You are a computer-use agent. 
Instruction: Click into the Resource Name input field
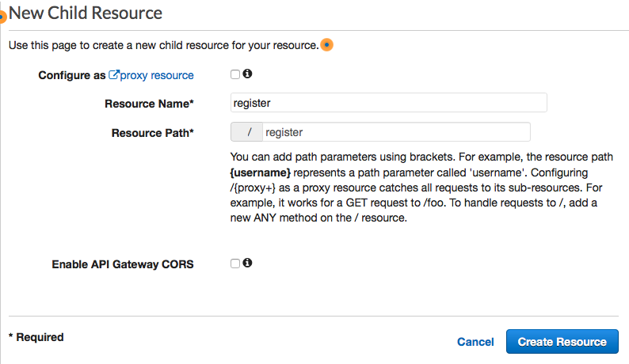tap(388, 103)
